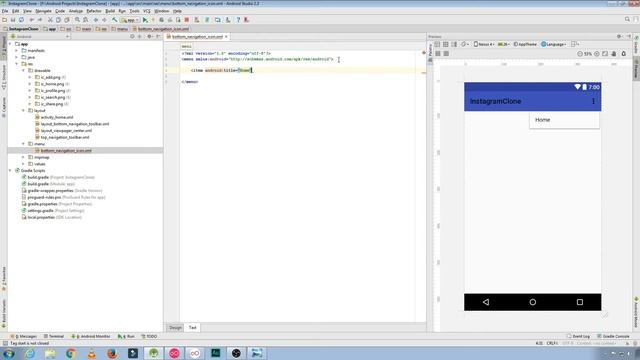Expand the manifests folder in tree

[x=17, y=51]
